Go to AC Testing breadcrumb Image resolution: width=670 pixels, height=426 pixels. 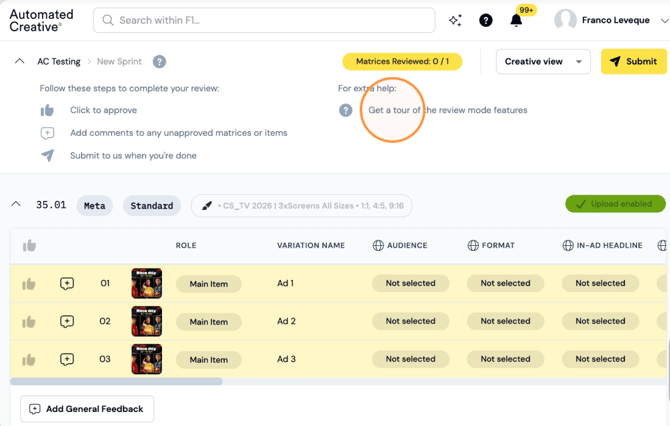click(59, 62)
